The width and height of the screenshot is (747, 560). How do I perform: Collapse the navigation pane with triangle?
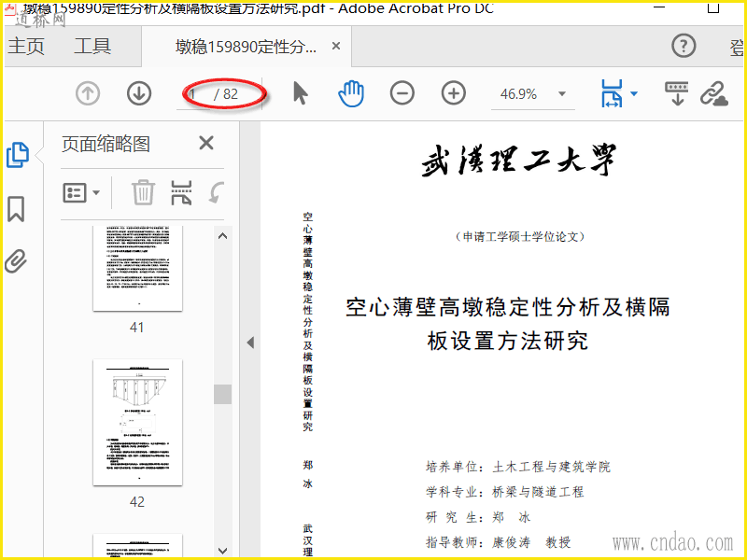[250, 343]
